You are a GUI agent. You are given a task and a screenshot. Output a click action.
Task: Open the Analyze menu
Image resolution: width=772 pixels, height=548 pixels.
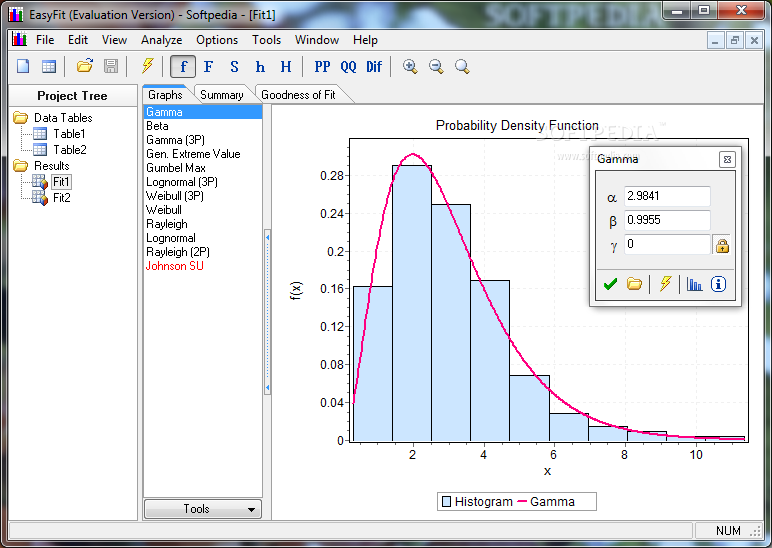point(161,40)
